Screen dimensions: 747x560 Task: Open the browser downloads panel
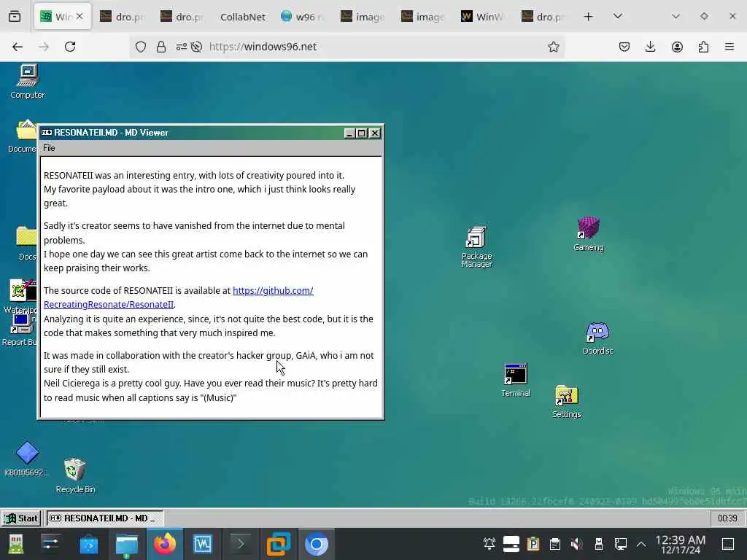(x=650, y=47)
